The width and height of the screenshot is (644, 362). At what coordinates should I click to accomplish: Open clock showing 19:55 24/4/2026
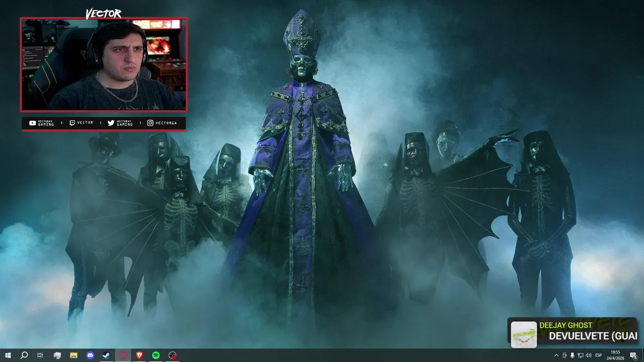point(615,355)
